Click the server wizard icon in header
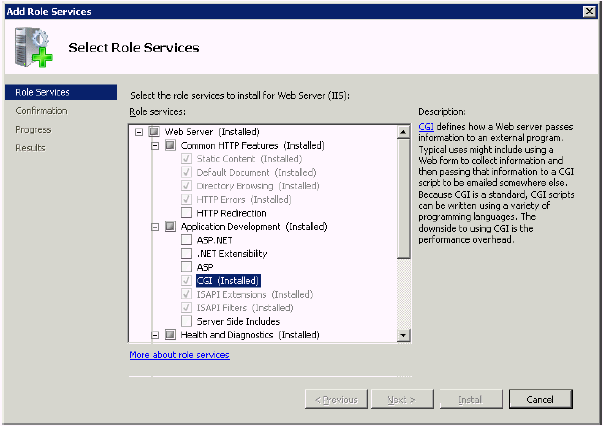The width and height of the screenshot is (603, 426). click(34, 47)
